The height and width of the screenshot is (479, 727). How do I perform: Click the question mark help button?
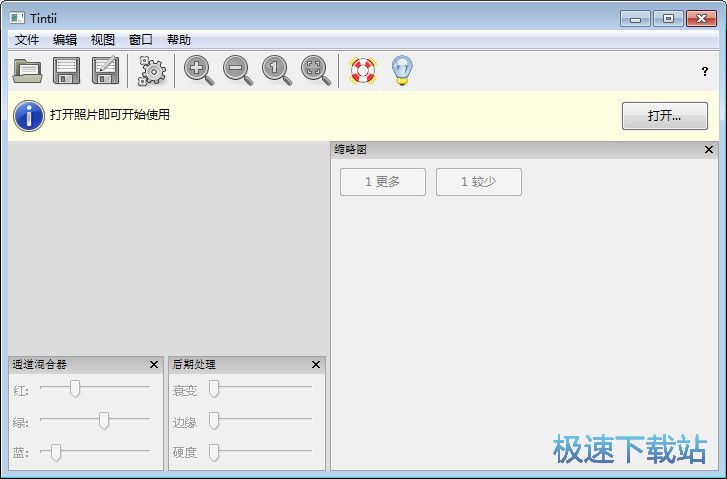[x=704, y=72]
